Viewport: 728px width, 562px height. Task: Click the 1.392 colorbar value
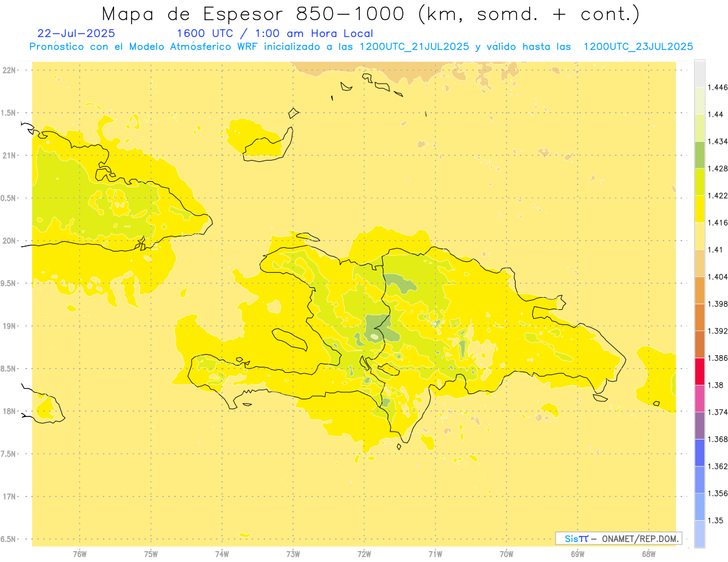pyautogui.click(x=718, y=331)
